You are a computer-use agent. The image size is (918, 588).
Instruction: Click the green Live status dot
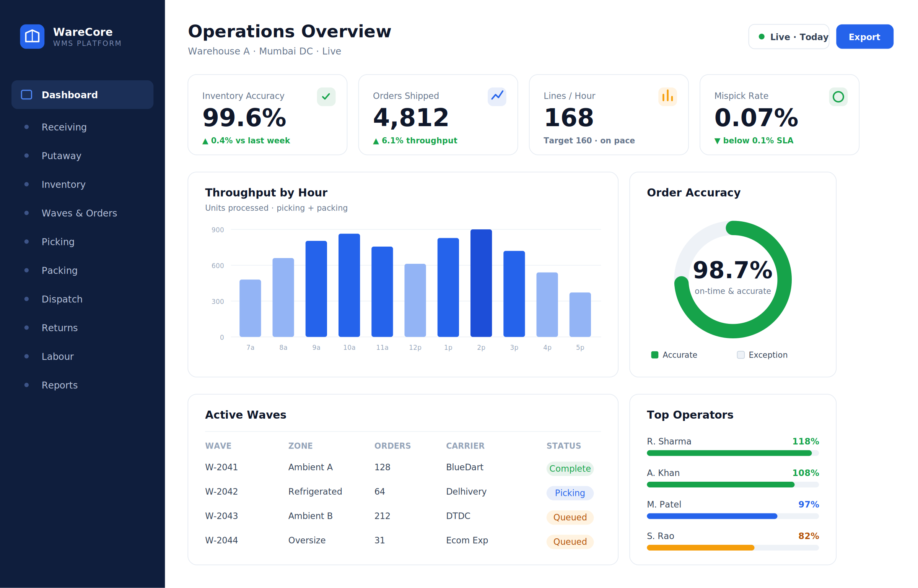click(x=762, y=37)
